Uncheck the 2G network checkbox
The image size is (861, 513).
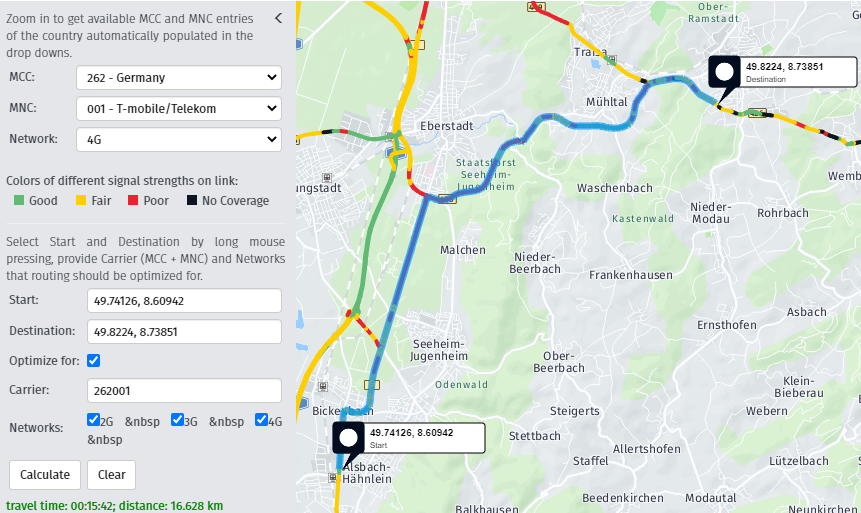coord(93,420)
